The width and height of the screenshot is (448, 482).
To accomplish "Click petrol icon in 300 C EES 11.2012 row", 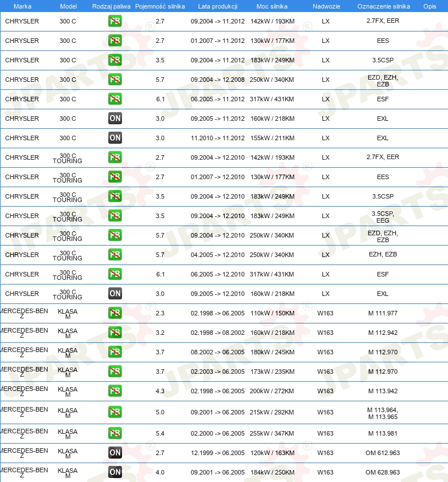I will click(x=115, y=40).
